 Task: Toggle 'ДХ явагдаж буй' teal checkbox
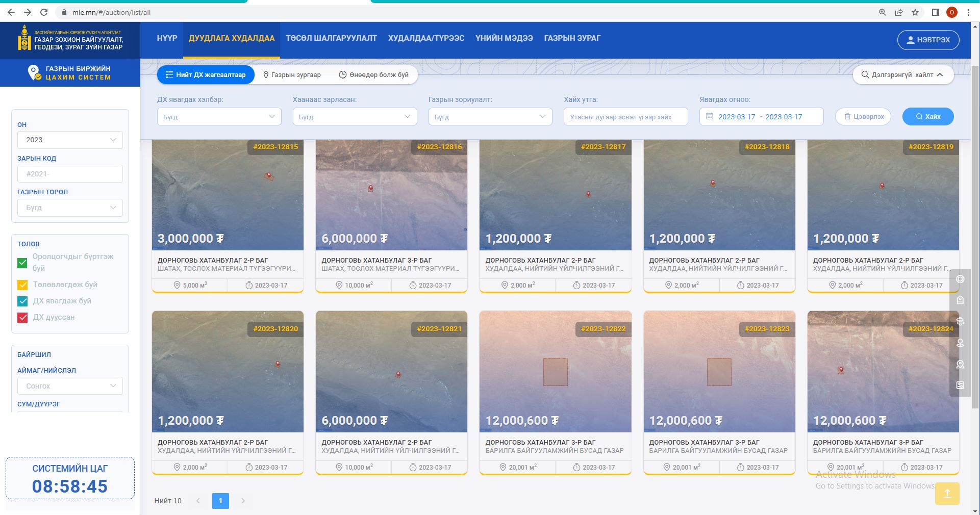coord(22,301)
